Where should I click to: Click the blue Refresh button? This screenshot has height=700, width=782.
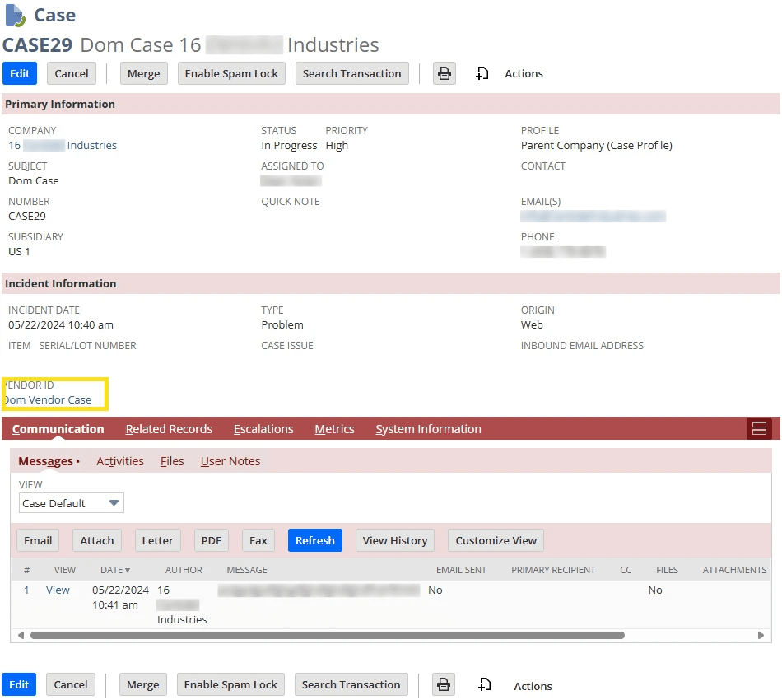[x=314, y=540]
